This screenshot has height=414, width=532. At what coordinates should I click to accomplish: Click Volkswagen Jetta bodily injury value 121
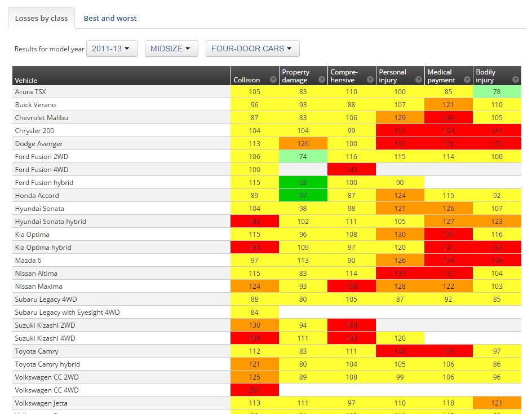coord(496,403)
